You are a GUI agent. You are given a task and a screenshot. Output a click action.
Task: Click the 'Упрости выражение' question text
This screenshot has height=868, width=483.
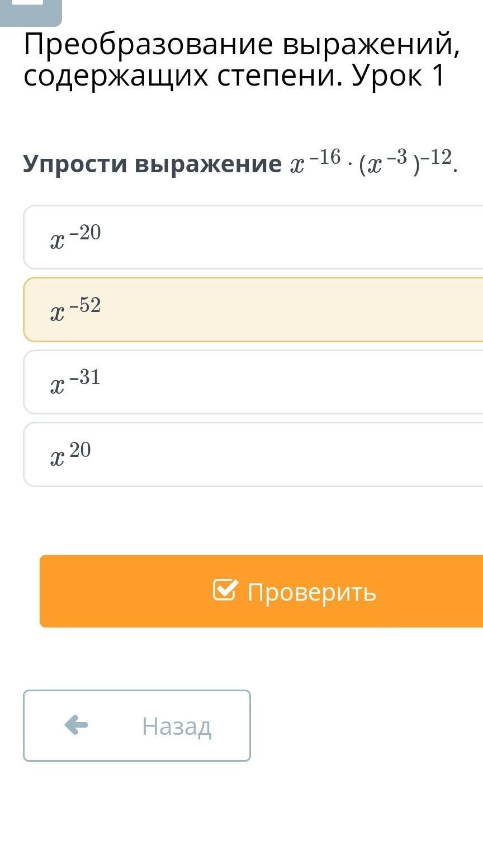(x=152, y=164)
